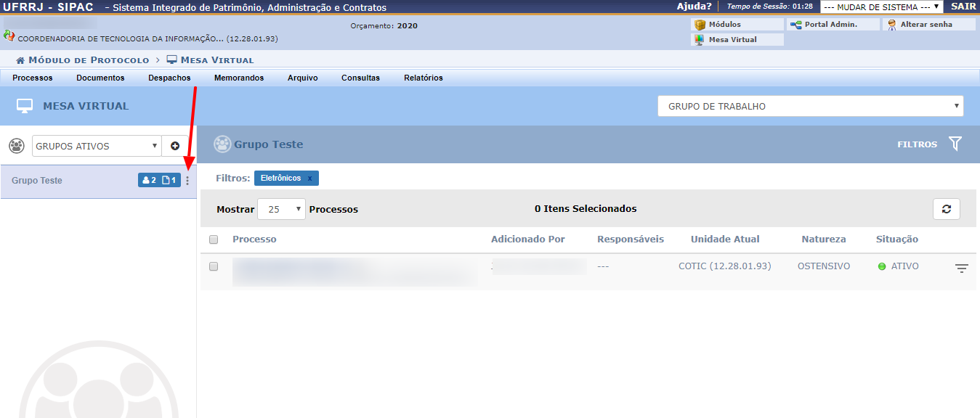
Task: Click the groups icon in sidebar
Action: click(16, 146)
